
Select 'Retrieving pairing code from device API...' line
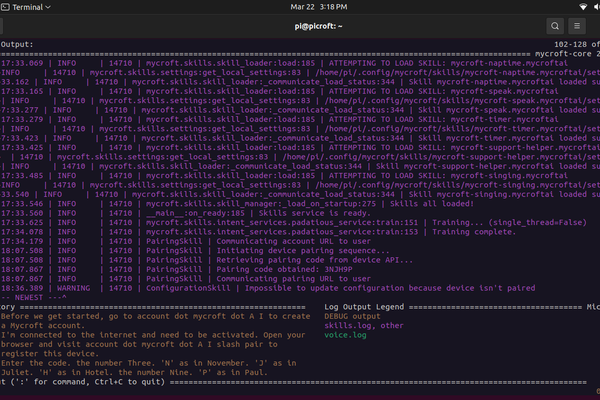click(207, 260)
